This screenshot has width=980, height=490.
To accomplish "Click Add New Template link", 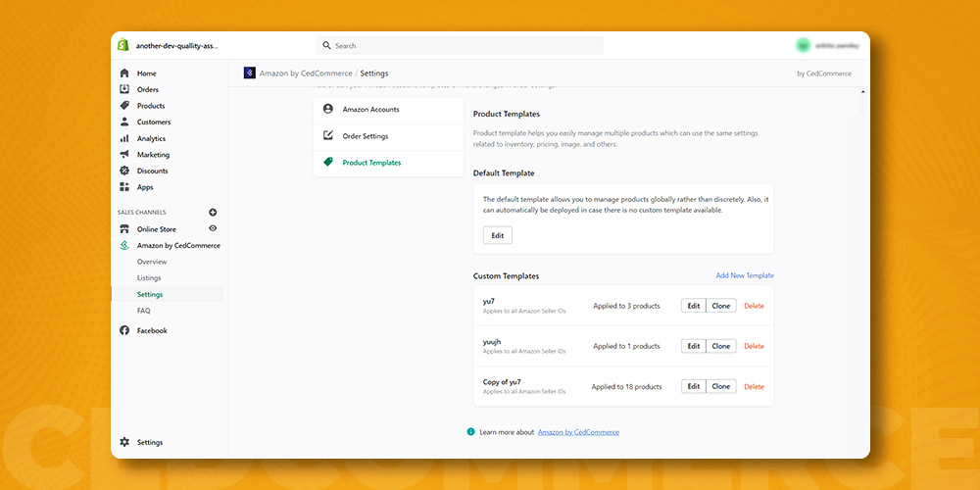I will pos(745,275).
